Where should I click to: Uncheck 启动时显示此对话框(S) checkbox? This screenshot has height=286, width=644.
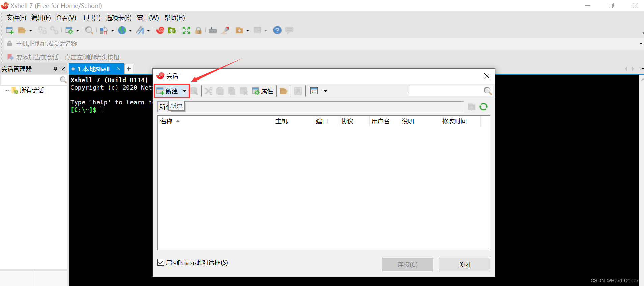pos(161,262)
